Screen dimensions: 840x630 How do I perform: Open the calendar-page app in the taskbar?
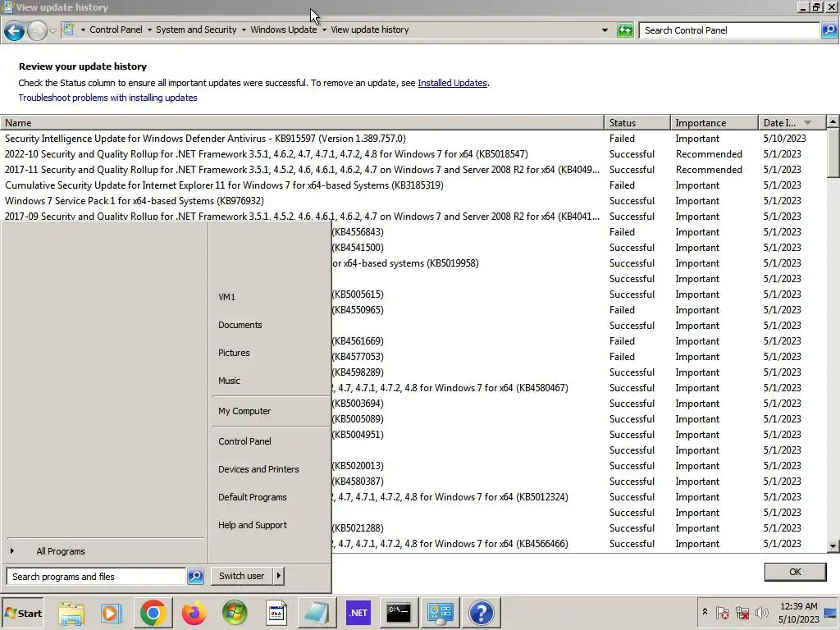[x=276, y=613]
